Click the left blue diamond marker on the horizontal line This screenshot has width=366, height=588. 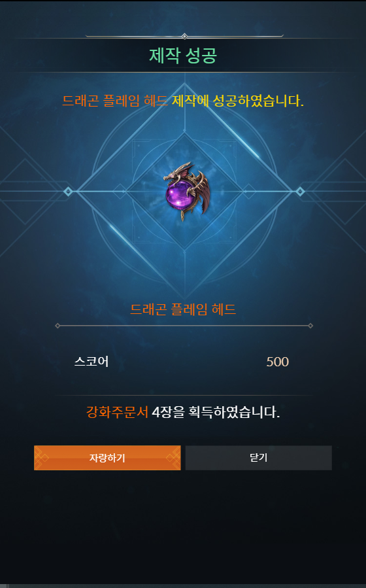click(x=68, y=192)
